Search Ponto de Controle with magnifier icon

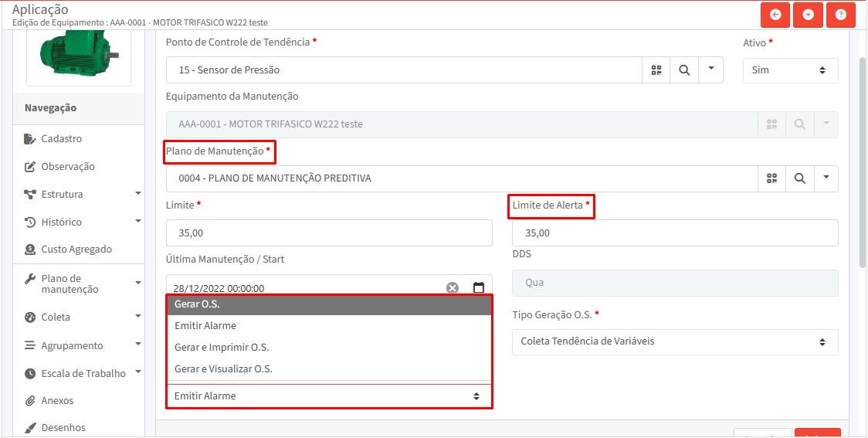coord(683,70)
